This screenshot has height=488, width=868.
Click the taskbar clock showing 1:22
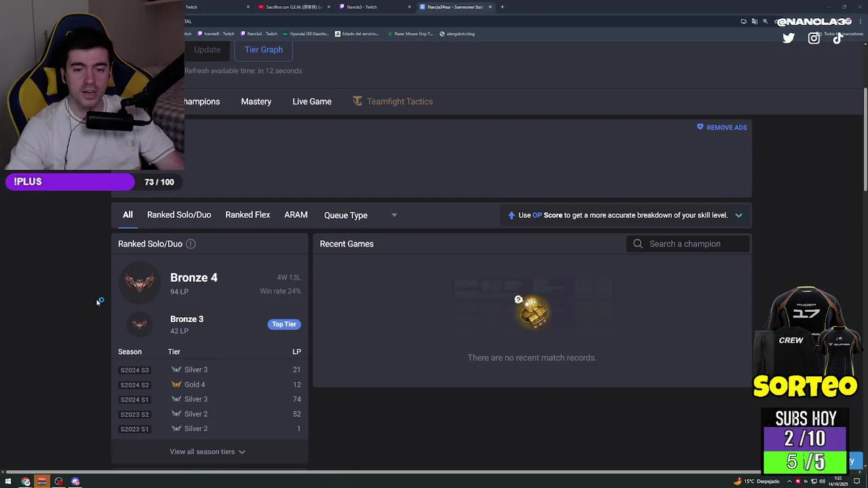click(840, 481)
